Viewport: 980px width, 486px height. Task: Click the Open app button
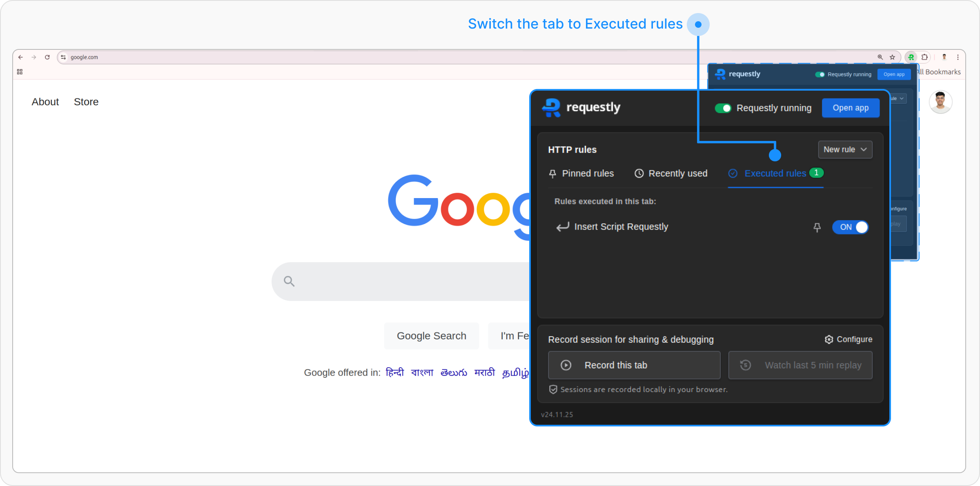click(851, 108)
